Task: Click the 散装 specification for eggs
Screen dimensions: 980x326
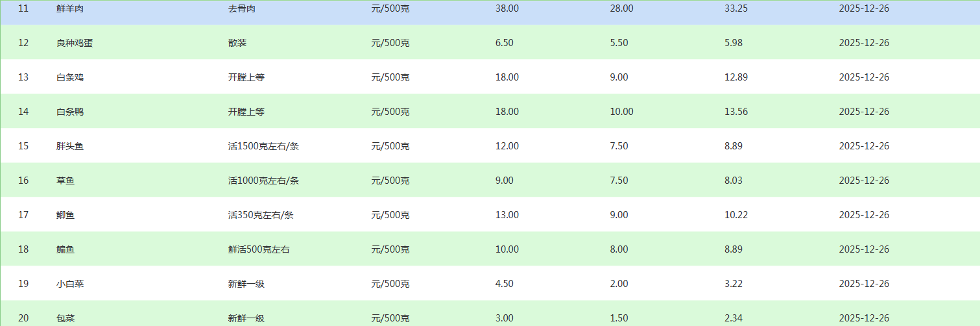Action: (237, 43)
